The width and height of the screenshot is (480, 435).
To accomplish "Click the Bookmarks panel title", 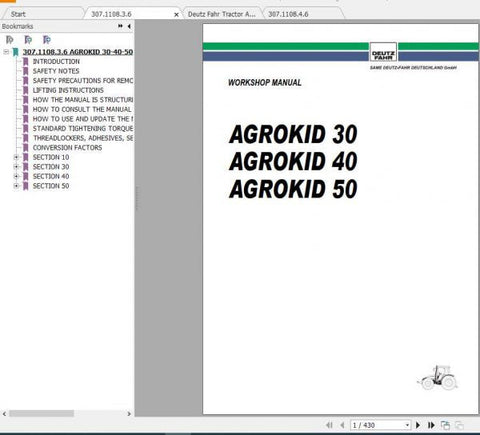I will 17,26.
